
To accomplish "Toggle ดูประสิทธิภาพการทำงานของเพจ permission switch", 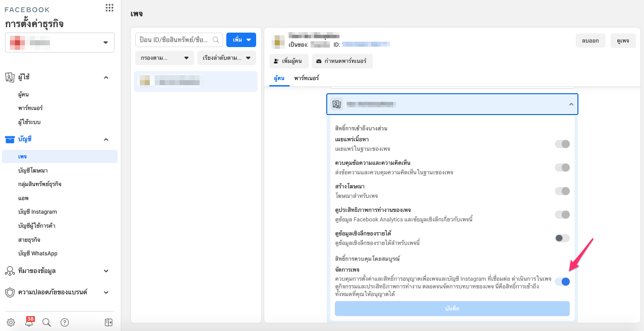I will point(562,215).
